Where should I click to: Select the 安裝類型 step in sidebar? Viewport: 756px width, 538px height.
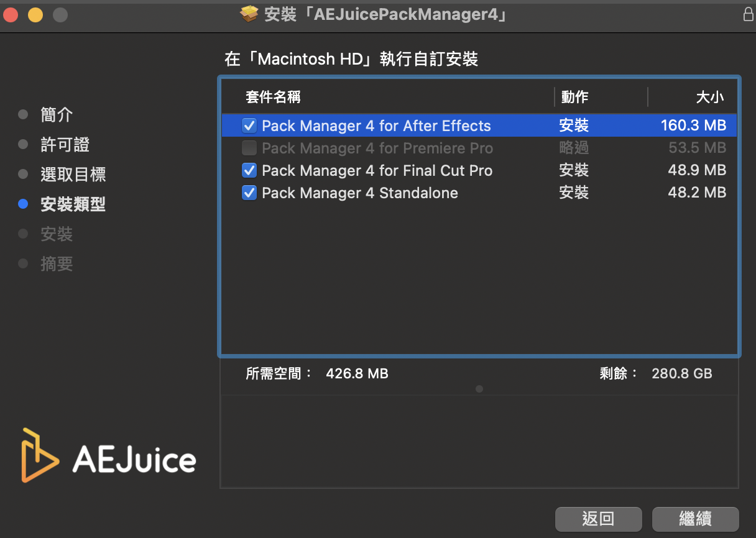pyautogui.click(x=73, y=204)
